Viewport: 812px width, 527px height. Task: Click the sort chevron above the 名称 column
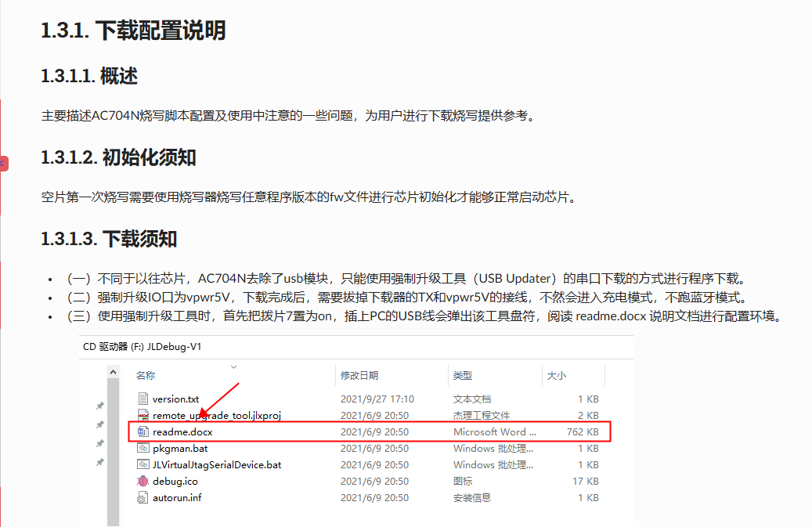[x=233, y=367]
